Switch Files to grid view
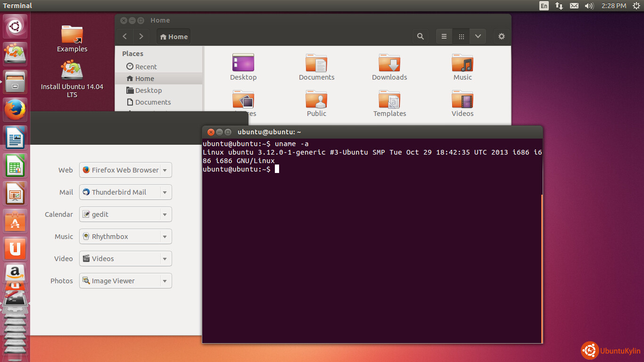Viewport: 644px width, 362px height. [x=461, y=36]
